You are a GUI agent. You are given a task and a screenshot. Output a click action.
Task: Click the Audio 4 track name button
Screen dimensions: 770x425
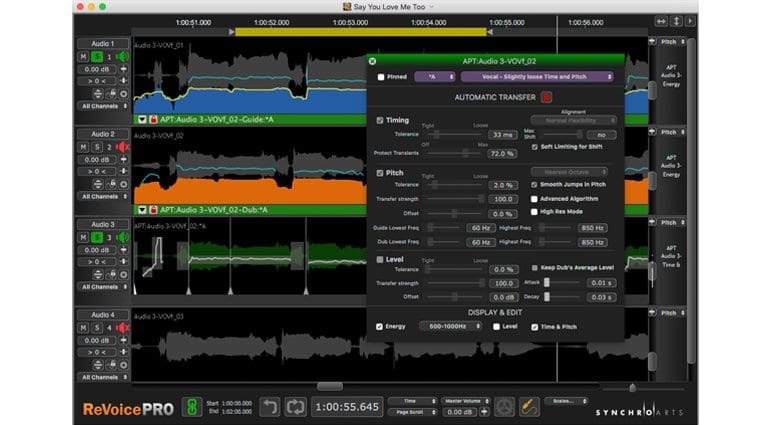tap(103, 315)
